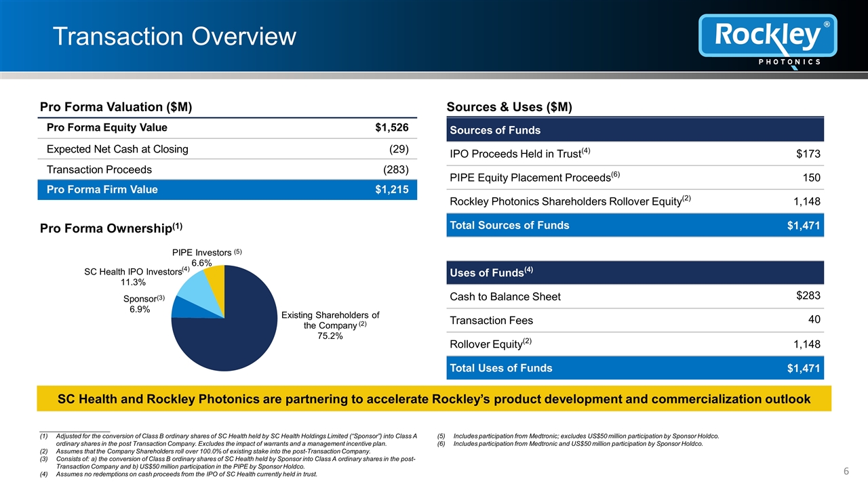Click the slide page number 6

tap(847, 470)
